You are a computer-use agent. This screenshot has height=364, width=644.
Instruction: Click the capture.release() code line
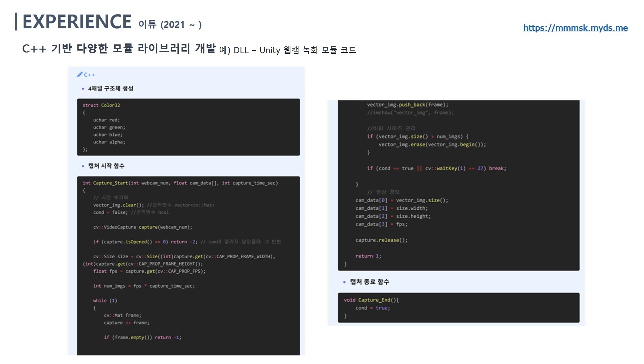point(381,240)
